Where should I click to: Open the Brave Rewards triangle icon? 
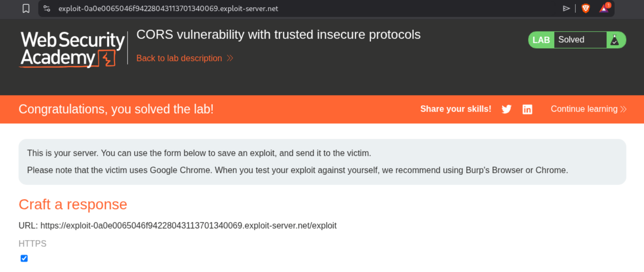(604, 8)
